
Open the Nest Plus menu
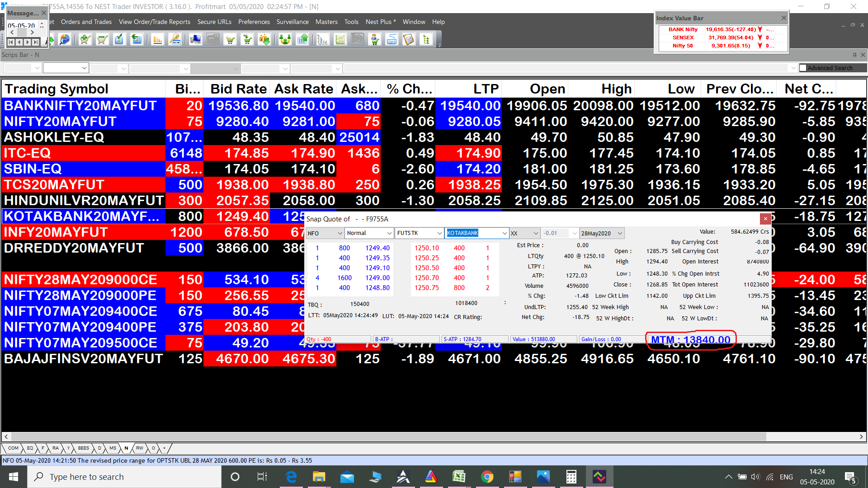pos(381,22)
